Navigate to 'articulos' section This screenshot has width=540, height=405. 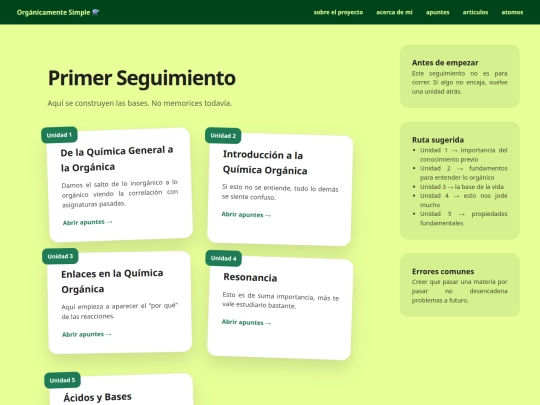point(475,12)
